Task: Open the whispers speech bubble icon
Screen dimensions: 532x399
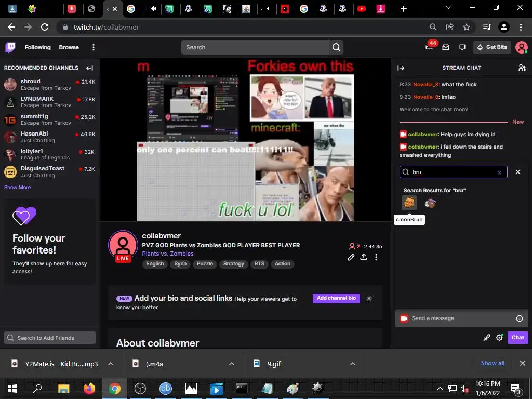Action: [462, 47]
